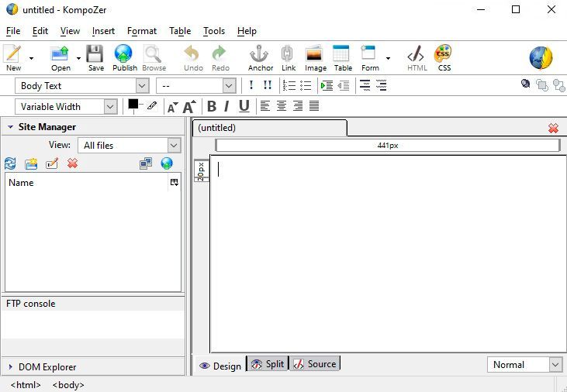The image size is (567, 392).
Task: Click the black text color swatch
Action: [x=133, y=104]
